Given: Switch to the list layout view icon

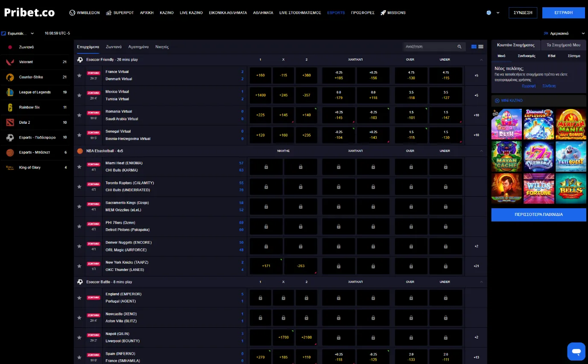Looking at the screenshot, I should tap(481, 47).
